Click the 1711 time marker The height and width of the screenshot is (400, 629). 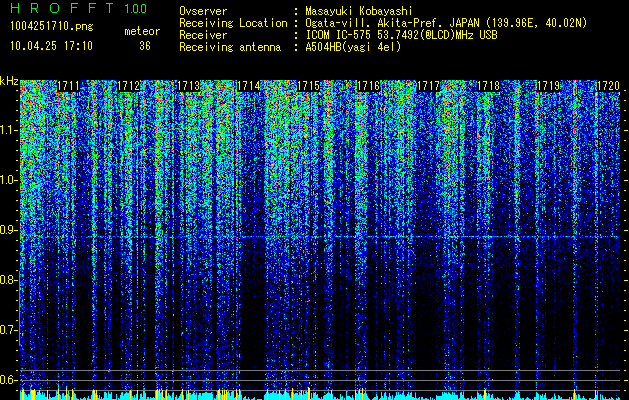(x=68, y=86)
